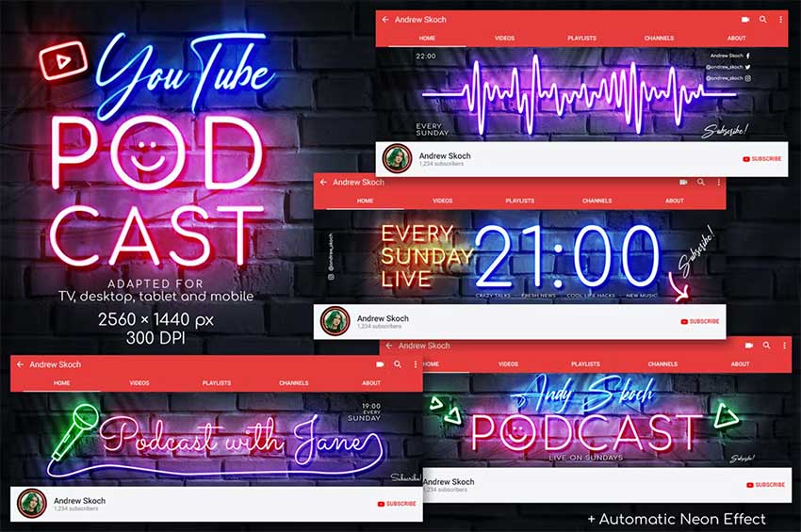Click SUBSCRIBE button in 21:00 banner mockup
The height and width of the screenshot is (532, 801).
(x=700, y=322)
